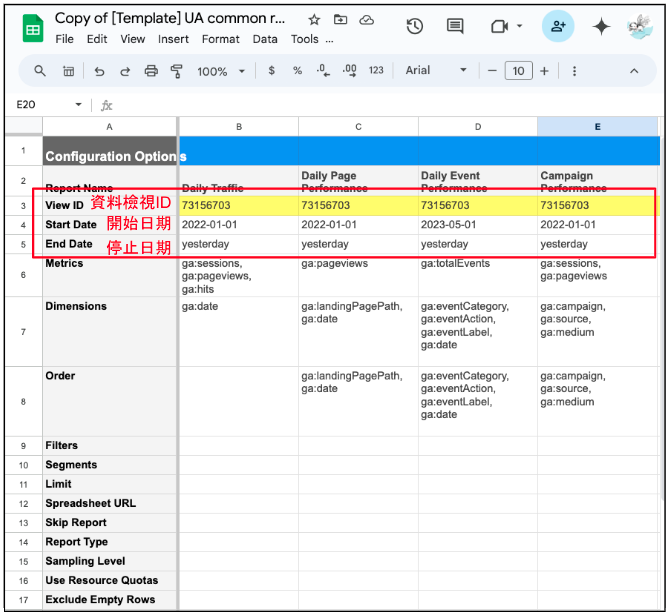Screen dimensions: 669x615
Task: Click the Undo arrow
Action: point(99,71)
